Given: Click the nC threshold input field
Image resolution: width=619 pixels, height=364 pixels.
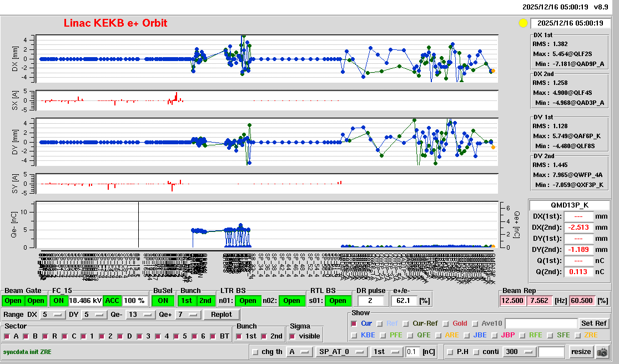Looking at the screenshot, I should tap(411, 352).
